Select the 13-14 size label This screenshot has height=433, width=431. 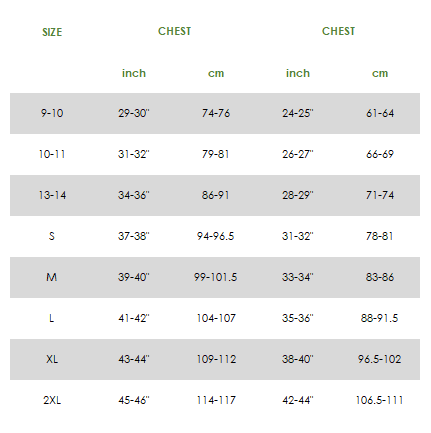(52, 195)
